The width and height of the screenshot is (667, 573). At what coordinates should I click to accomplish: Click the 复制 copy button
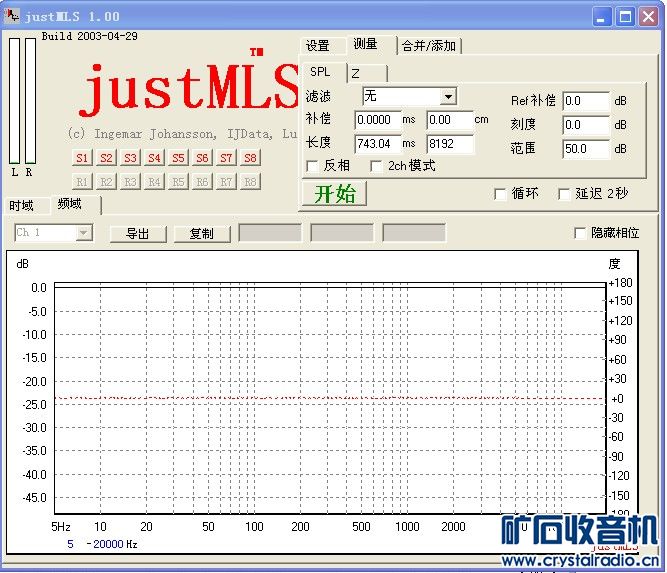tap(202, 234)
